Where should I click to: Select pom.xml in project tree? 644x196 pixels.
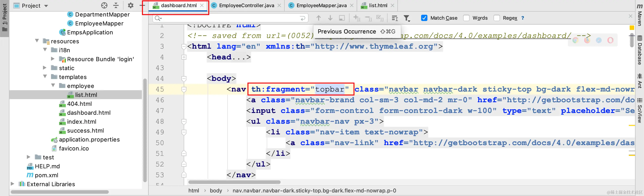[47, 175]
